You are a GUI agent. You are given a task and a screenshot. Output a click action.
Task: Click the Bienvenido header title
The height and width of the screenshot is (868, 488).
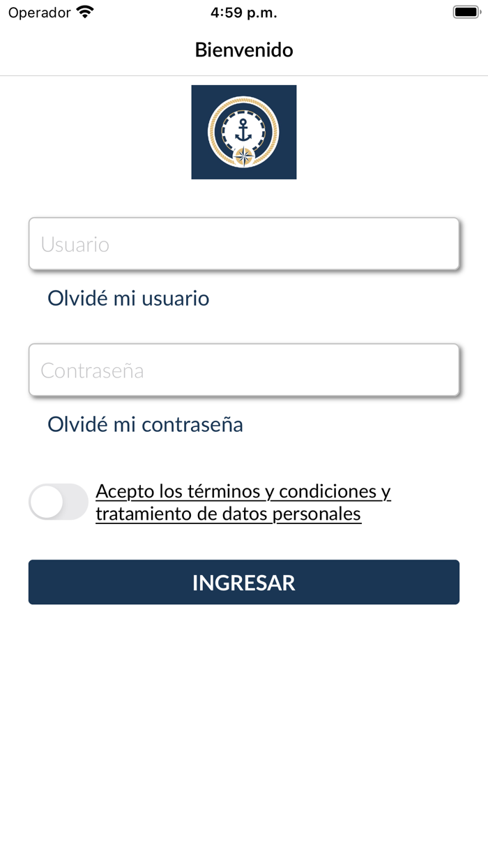click(243, 50)
